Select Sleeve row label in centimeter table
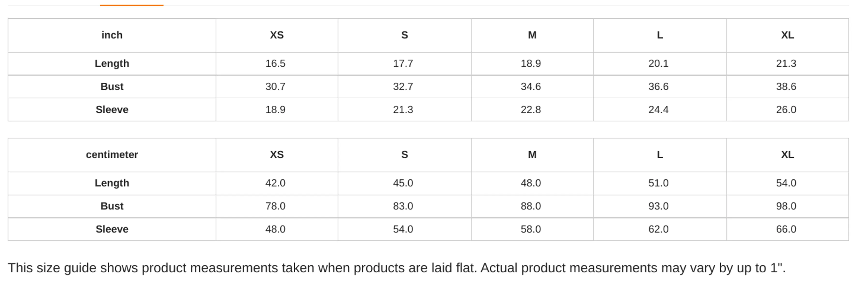Image resolution: width=868 pixels, height=290 pixels. 112,229
